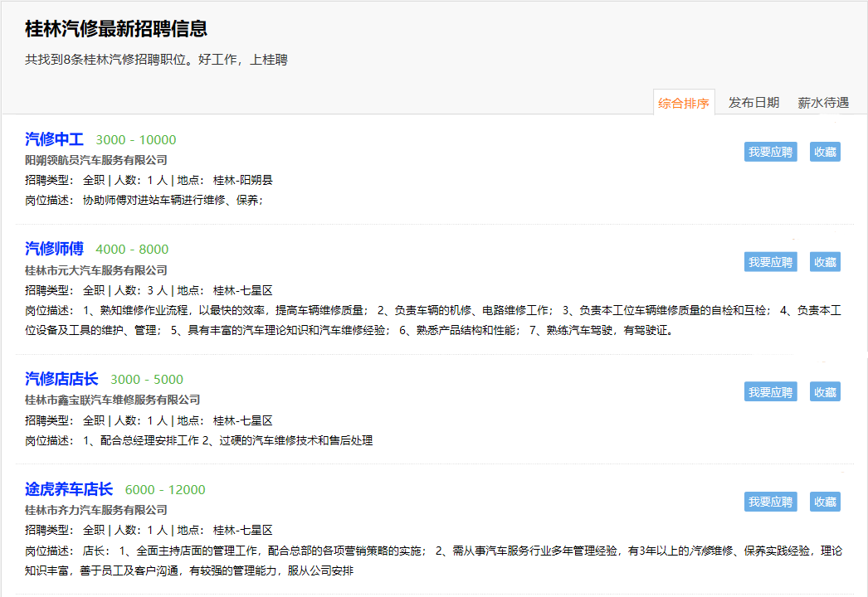The height and width of the screenshot is (597, 868).
Task: Click the description starting 熟知维修作业流程
Action: point(433,320)
